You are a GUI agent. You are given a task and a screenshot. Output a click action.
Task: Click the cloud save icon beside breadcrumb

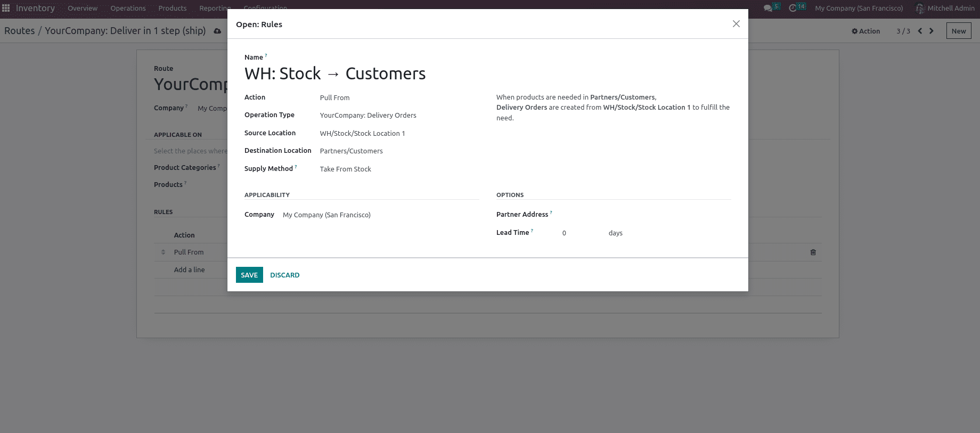point(217,31)
